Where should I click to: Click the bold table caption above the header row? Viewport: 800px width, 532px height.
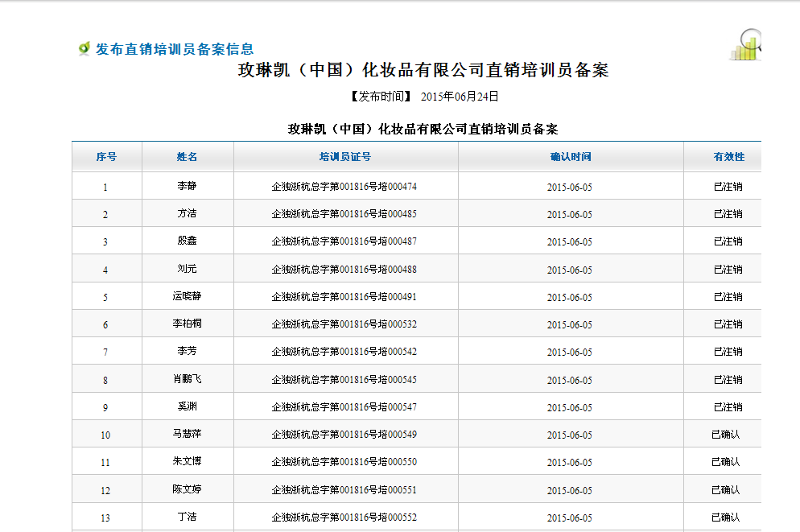pos(423,129)
